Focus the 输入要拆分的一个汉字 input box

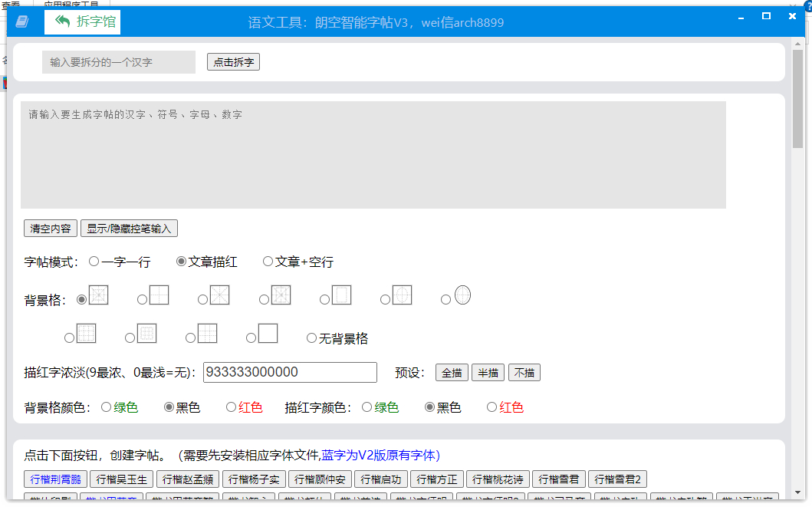click(x=119, y=62)
